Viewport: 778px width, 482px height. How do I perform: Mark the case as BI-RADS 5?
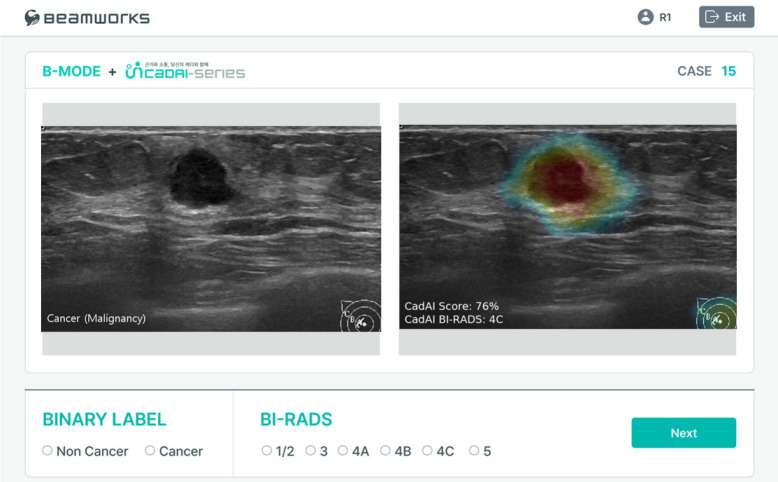tap(474, 451)
